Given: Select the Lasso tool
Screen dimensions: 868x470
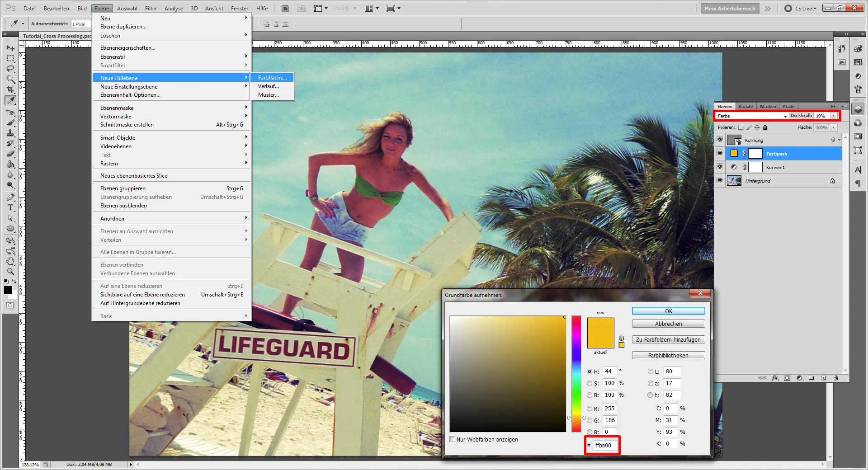Looking at the screenshot, I should click(10, 69).
